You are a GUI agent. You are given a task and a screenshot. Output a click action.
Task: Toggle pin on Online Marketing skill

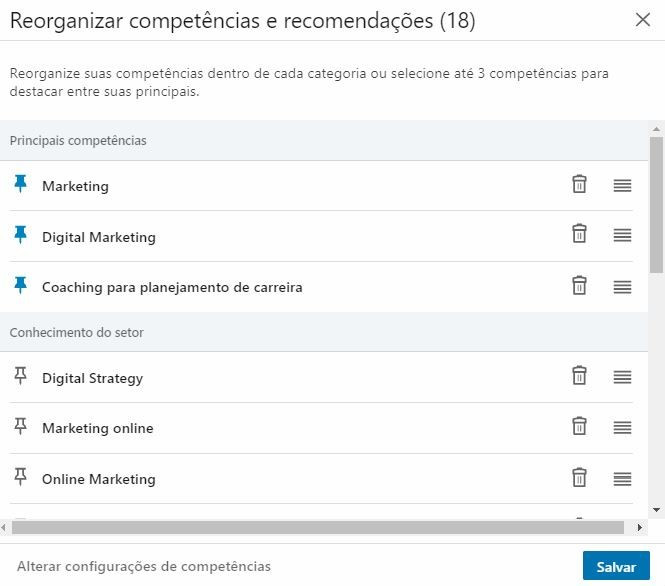tap(20, 477)
